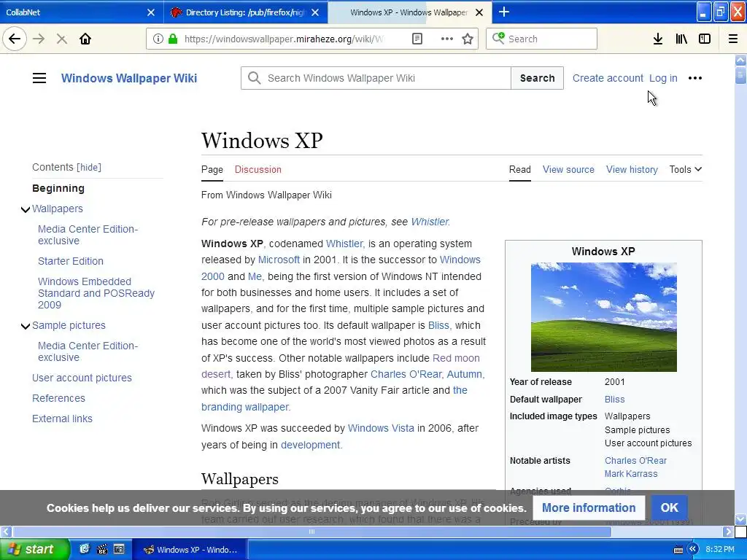
Task: Open the on-screen keyboard tray icon
Action: pyautogui.click(x=678, y=550)
